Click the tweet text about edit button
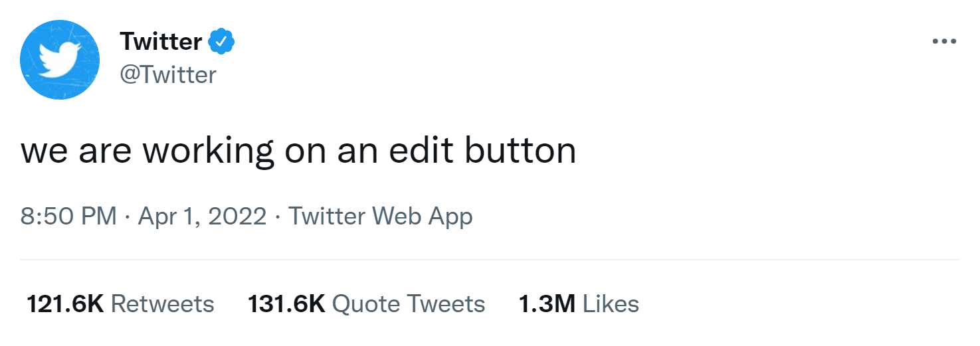The height and width of the screenshot is (346, 980). [298, 151]
